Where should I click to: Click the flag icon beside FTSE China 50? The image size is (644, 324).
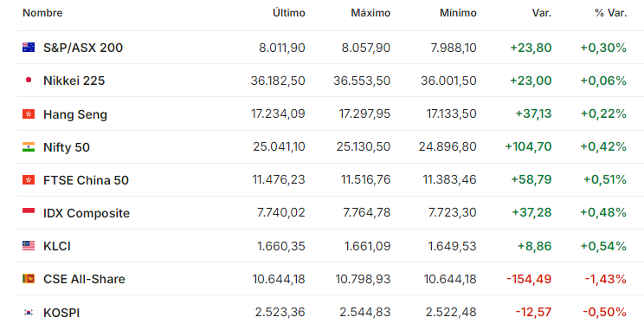tap(29, 179)
